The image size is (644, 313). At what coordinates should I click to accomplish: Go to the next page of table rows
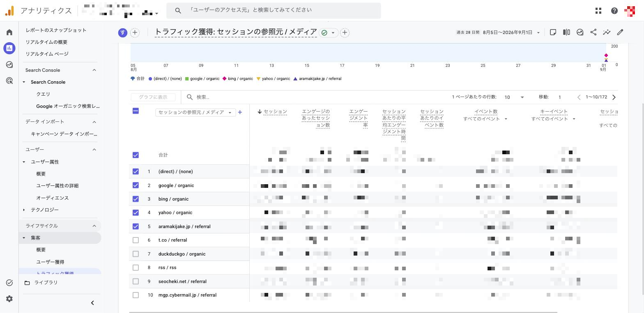click(614, 97)
